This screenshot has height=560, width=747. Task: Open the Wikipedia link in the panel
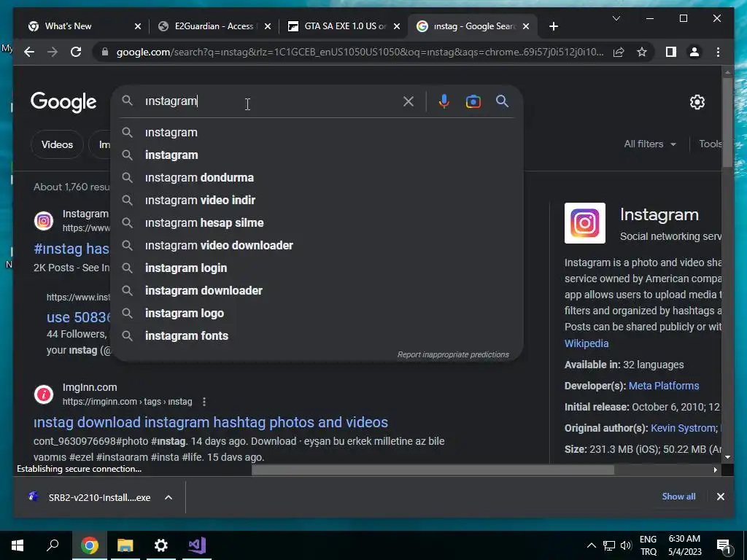pyautogui.click(x=587, y=343)
